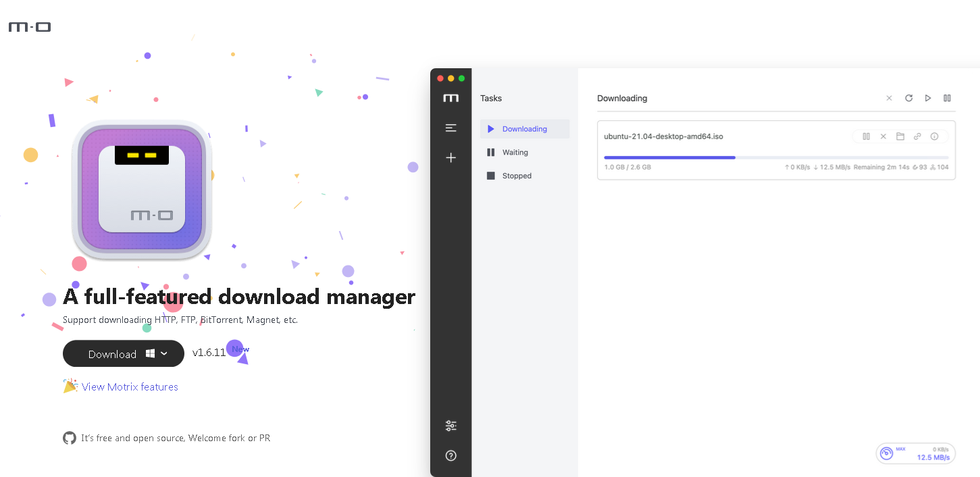Show task details info icon
The height and width of the screenshot is (477, 980).
pos(935,136)
